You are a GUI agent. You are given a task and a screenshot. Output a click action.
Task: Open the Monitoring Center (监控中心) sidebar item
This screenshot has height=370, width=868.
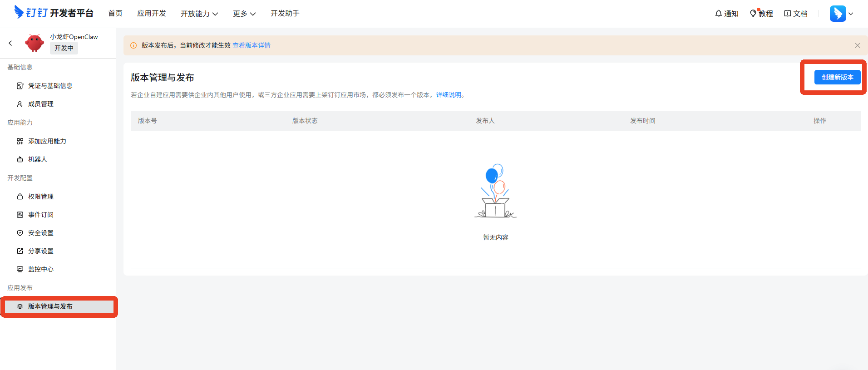tap(40, 269)
